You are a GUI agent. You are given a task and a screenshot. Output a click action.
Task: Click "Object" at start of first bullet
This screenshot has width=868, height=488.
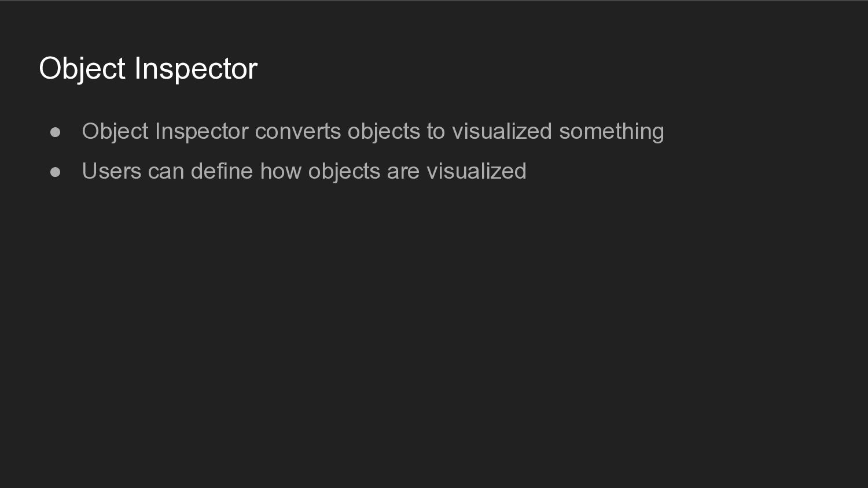point(116,132)
